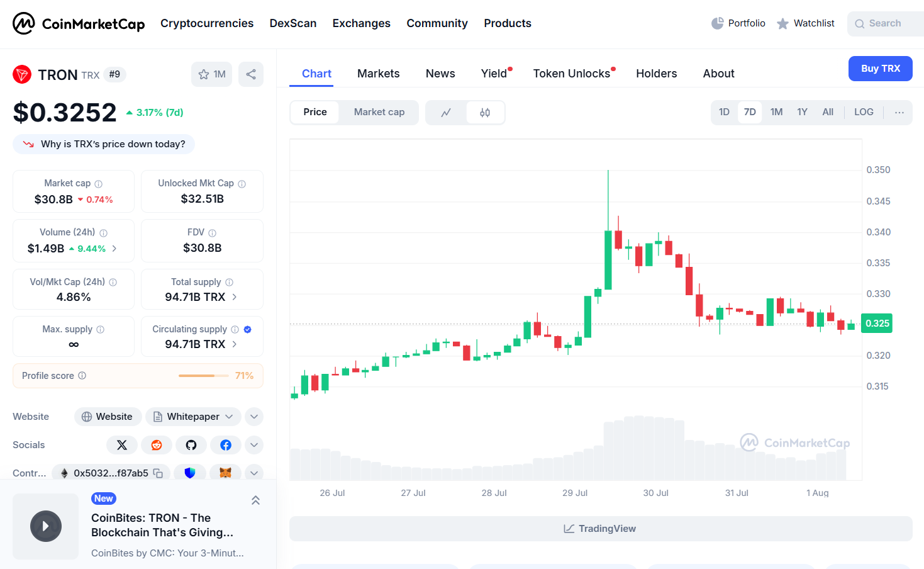Open TRON's Reddit social link
Viewport: 924px width, 569px height.
point(157,445)
